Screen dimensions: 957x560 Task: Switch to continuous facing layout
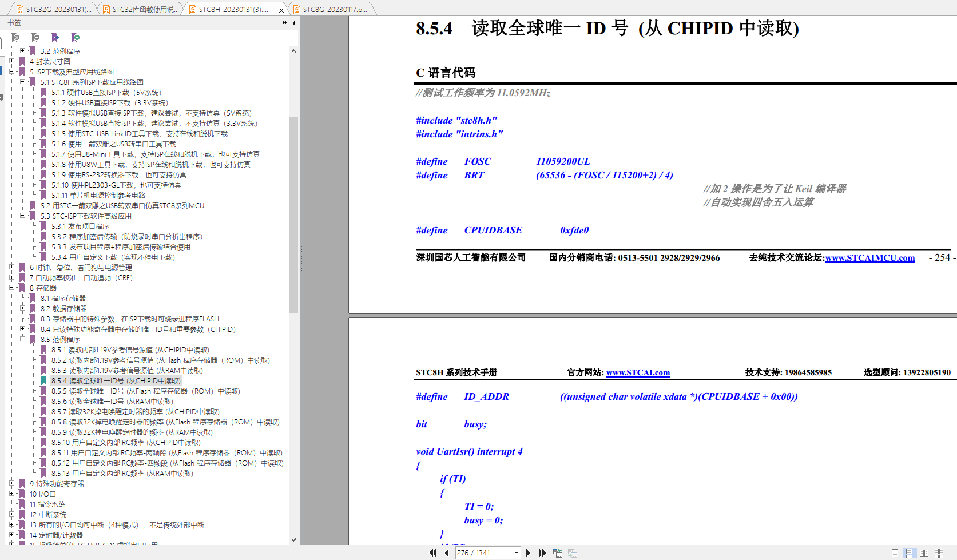[x=939, y=553]
